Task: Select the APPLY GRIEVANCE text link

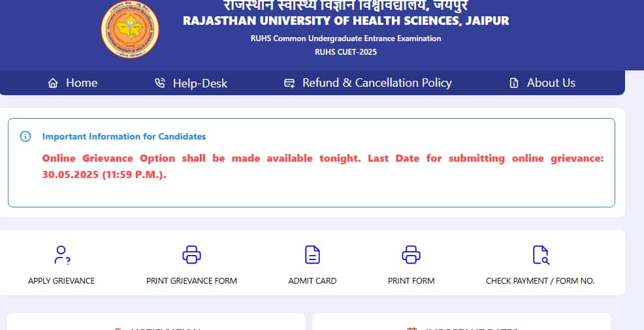Action: click(61, 280)
